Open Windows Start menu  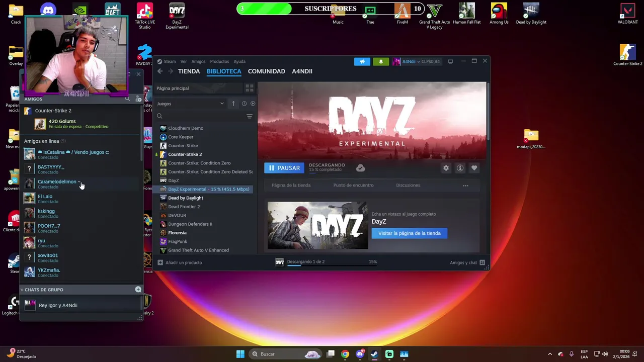[x=240, y=354]
